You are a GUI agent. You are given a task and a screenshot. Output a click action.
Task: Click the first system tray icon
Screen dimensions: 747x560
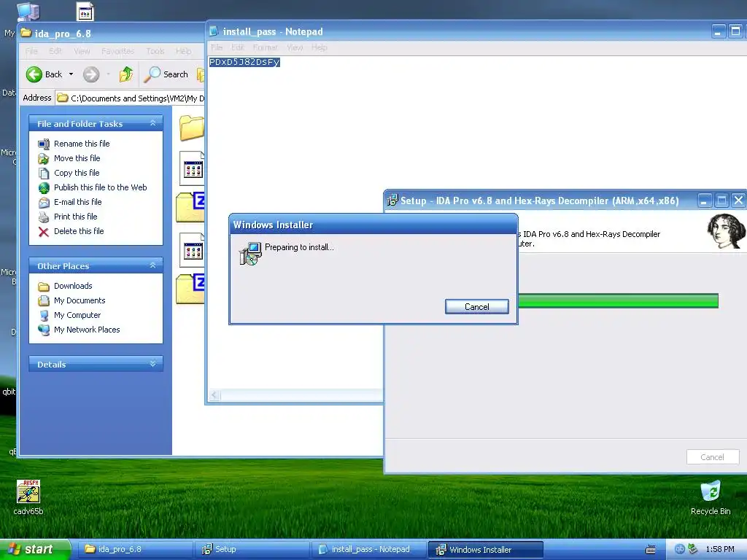tap(679, 549)
